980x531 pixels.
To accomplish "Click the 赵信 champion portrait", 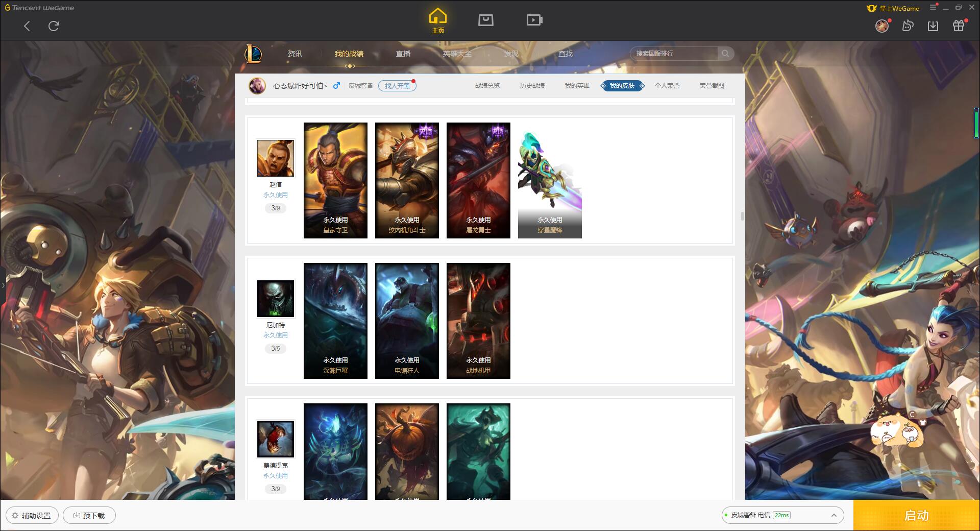I will (276, 158).
